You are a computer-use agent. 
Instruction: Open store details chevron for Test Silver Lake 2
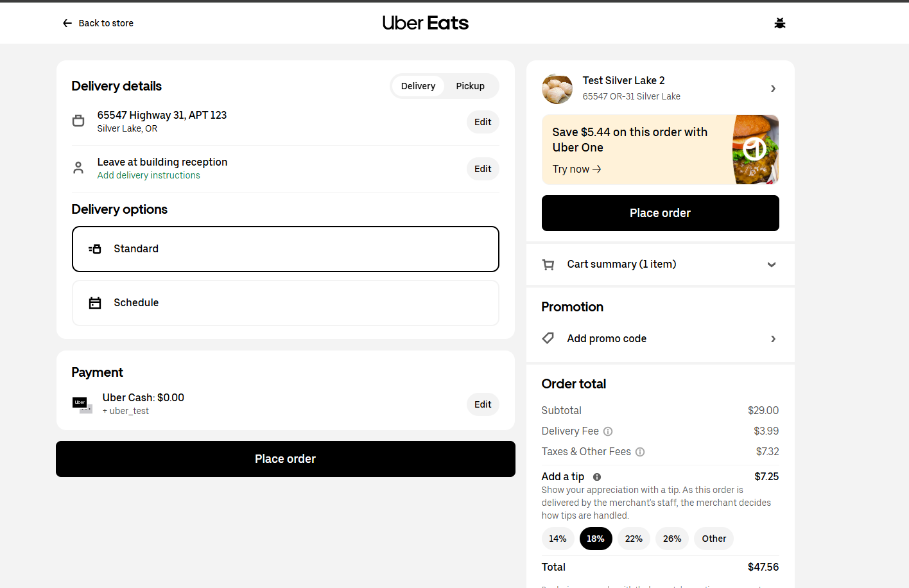coord(773,89)
